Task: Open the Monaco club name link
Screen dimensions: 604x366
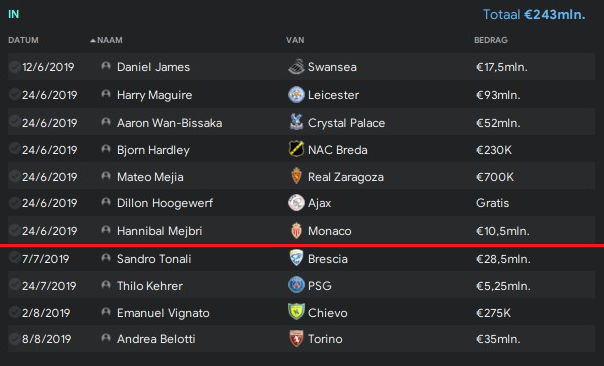Action: tap(330, 231)
